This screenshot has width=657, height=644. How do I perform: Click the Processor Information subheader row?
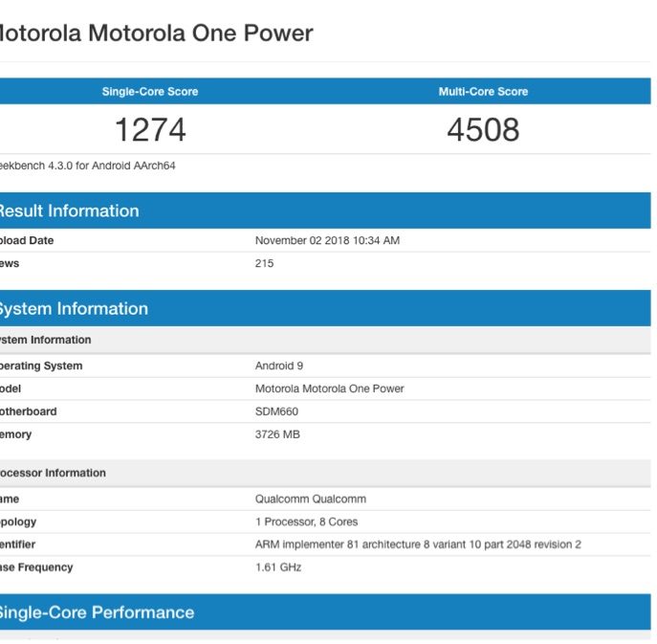pos(53,473)
